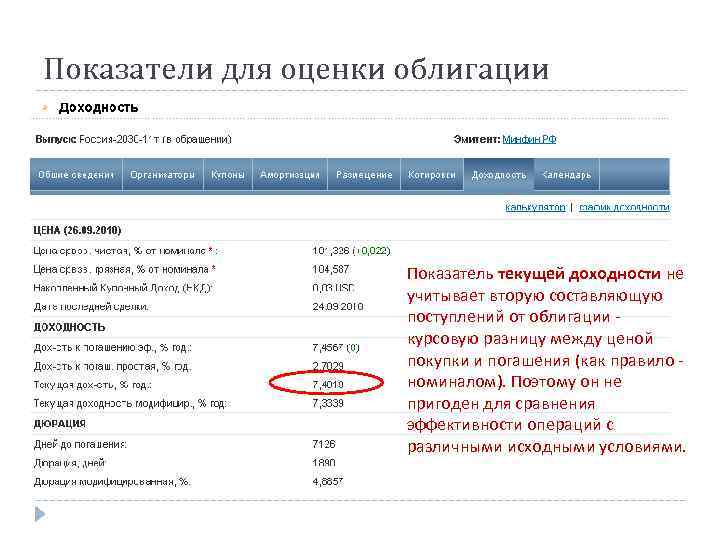The image size is (720, 540).
Task: Open the Общие сведения tab
Action: [x=76, y=175]
